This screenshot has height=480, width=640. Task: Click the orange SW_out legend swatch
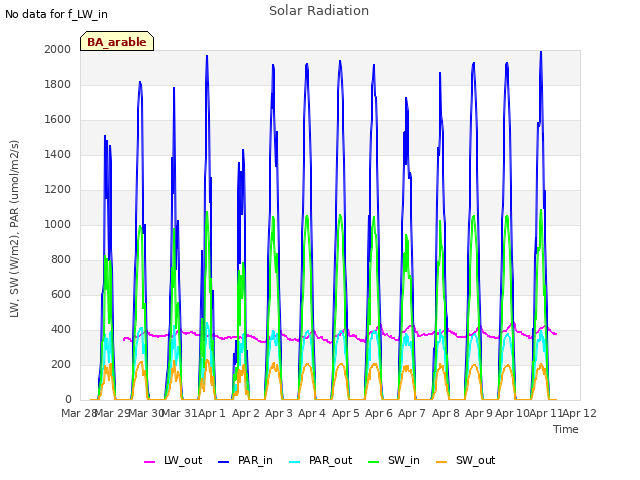point(442,462)
